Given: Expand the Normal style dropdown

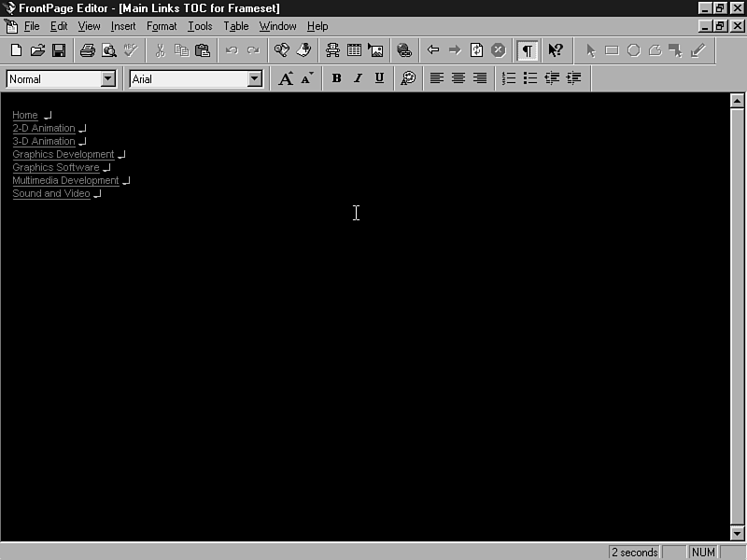Looking at the screenshot, I should click(x=107, y=79).
